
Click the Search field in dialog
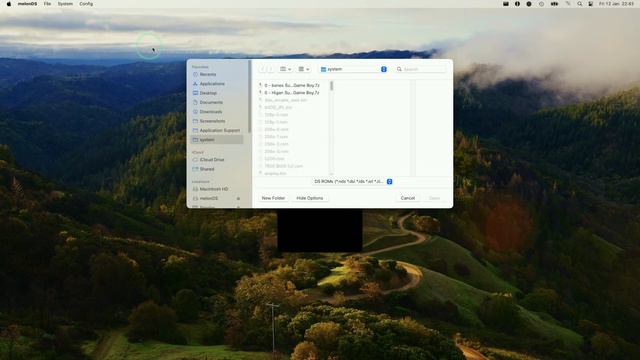pos(420,69)
